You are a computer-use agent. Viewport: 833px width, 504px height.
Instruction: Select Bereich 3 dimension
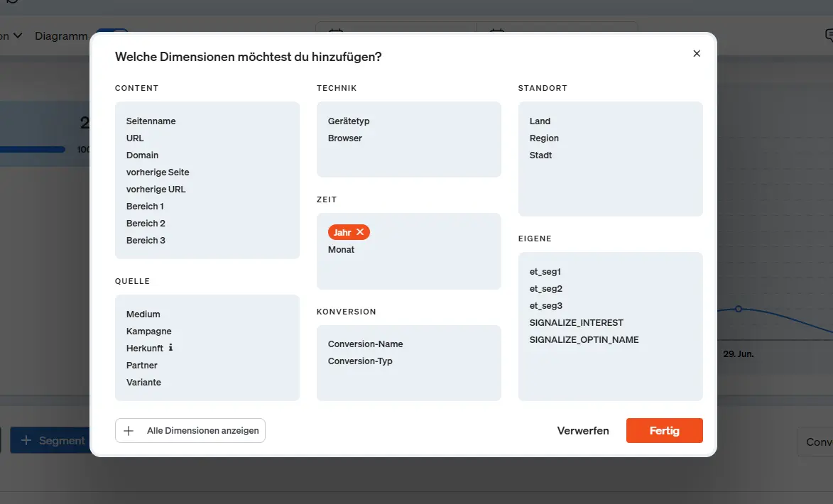tap(146, 240)
